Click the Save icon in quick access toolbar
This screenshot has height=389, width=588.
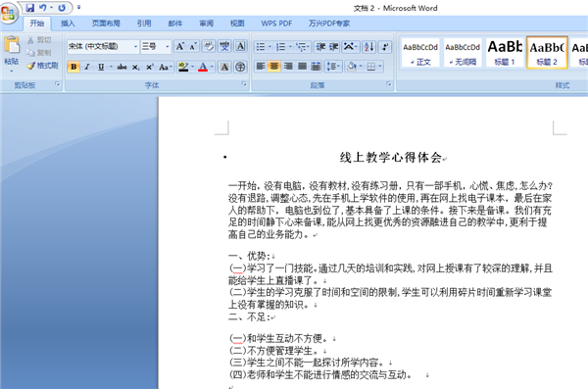(x=30, y=8)
